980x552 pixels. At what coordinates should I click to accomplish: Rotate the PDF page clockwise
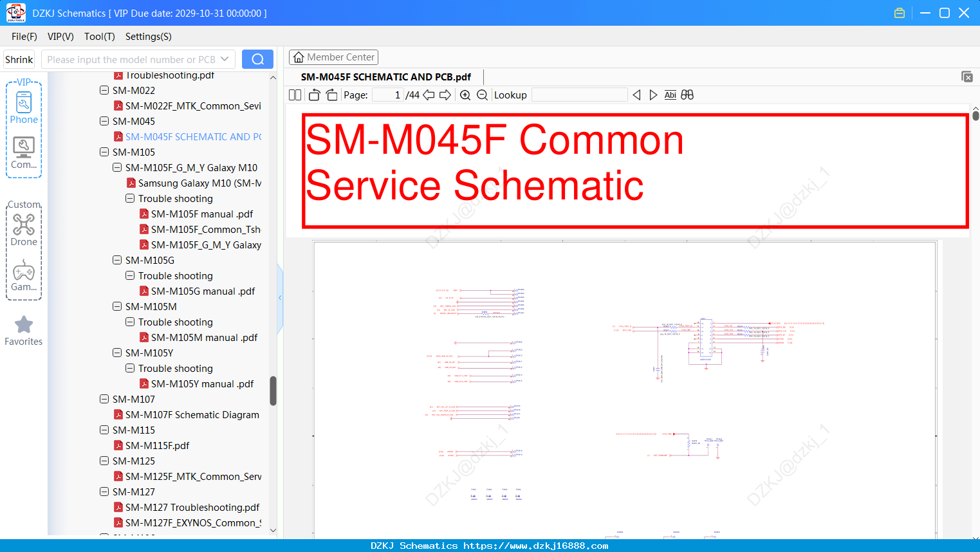click(x=331, y=95)
